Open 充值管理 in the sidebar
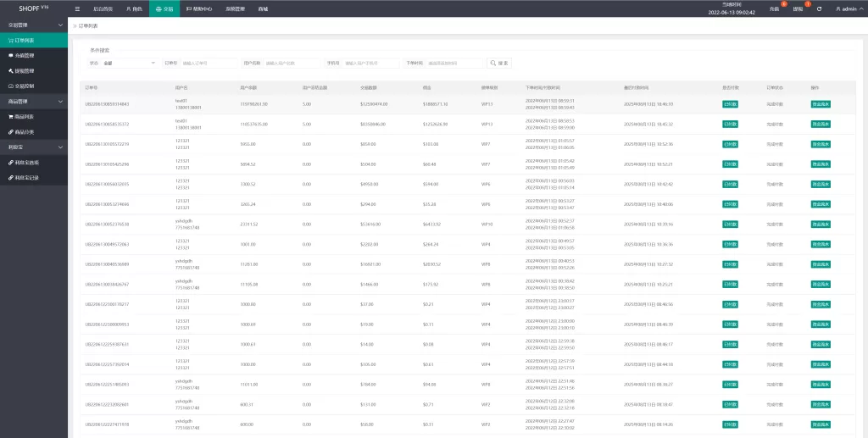 (24, 55)
